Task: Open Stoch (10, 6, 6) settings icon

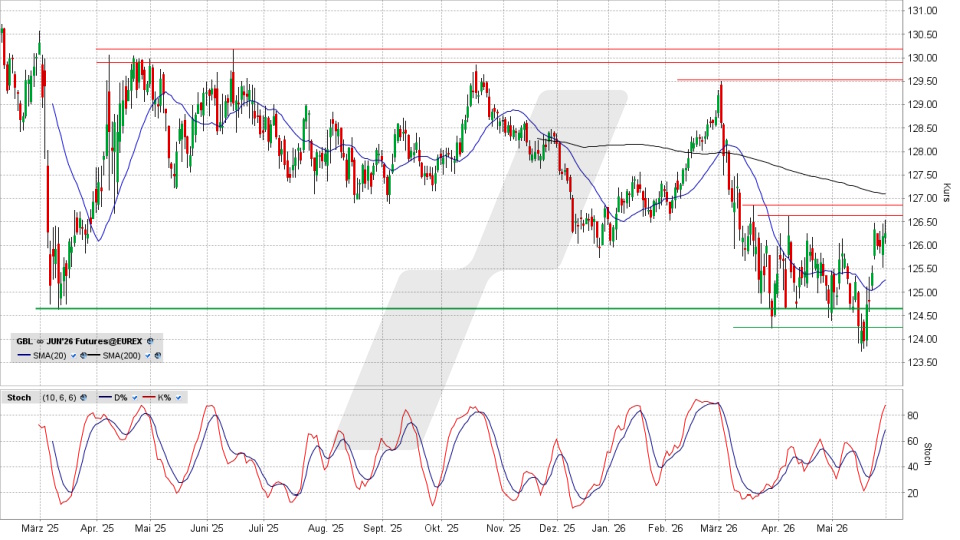Action: coord(83,397)
